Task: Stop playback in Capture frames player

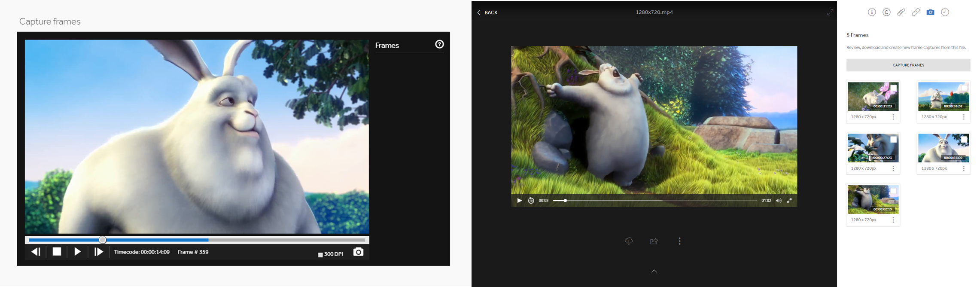Action: (x=57, y=252)
